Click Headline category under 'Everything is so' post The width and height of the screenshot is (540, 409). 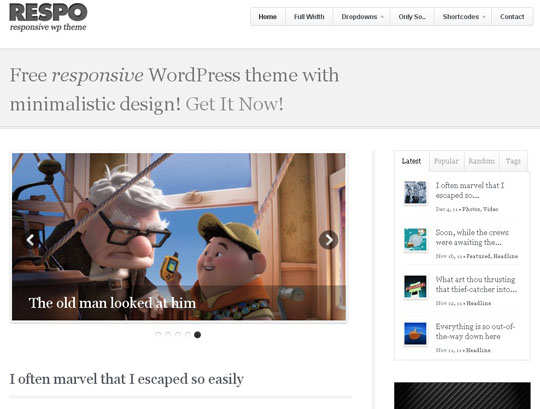(x=478, y=350)
